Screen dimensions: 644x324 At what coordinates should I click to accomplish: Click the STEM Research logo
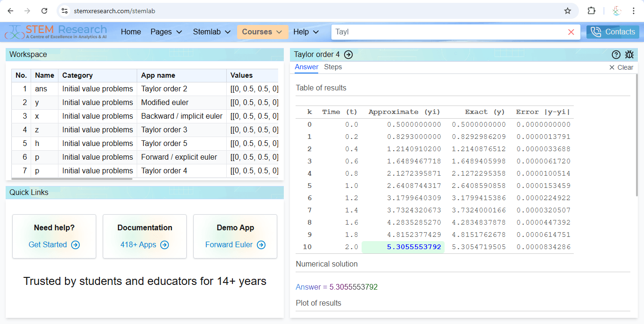[x=56, y=32]
